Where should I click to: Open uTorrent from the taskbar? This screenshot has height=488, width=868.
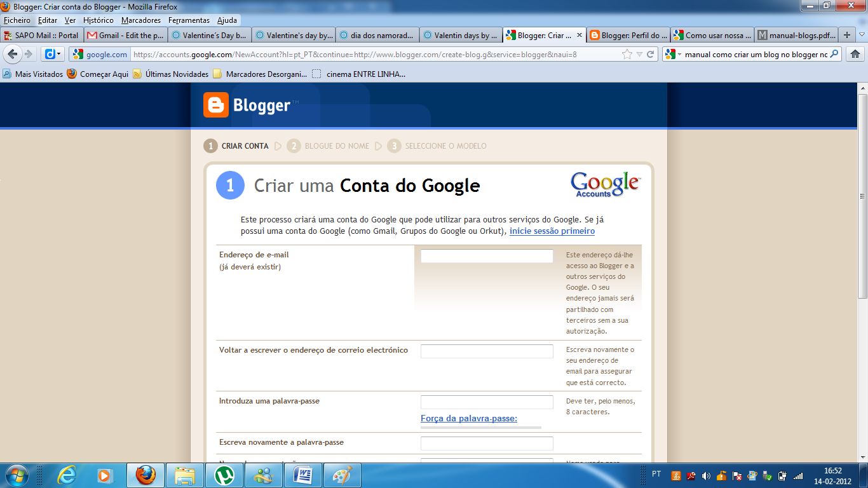tap(224, 475)
